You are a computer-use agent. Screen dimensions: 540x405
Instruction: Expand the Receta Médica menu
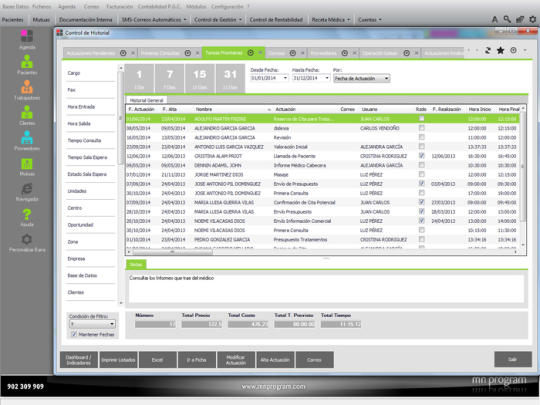tap(331, 20)
